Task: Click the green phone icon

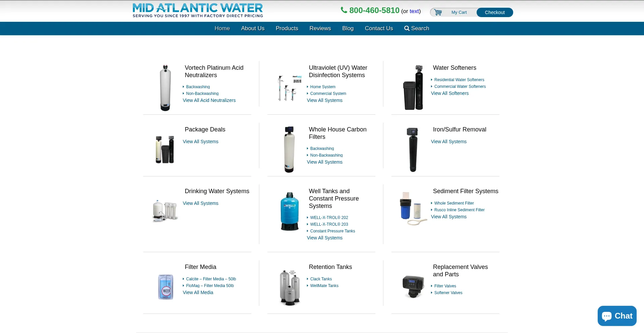Action: (x=344, y=10)
